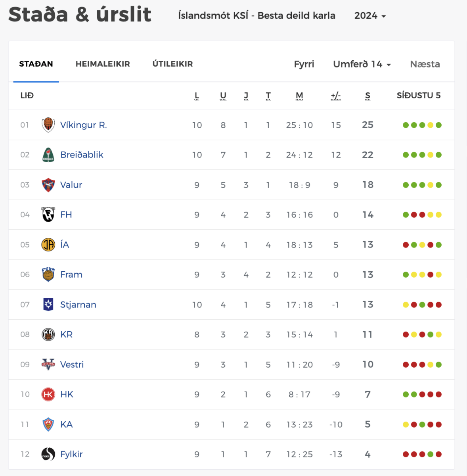Click the Stjarnan star logo
The width and height of the screenshot is (467, 476).
[x=48, y=305]
